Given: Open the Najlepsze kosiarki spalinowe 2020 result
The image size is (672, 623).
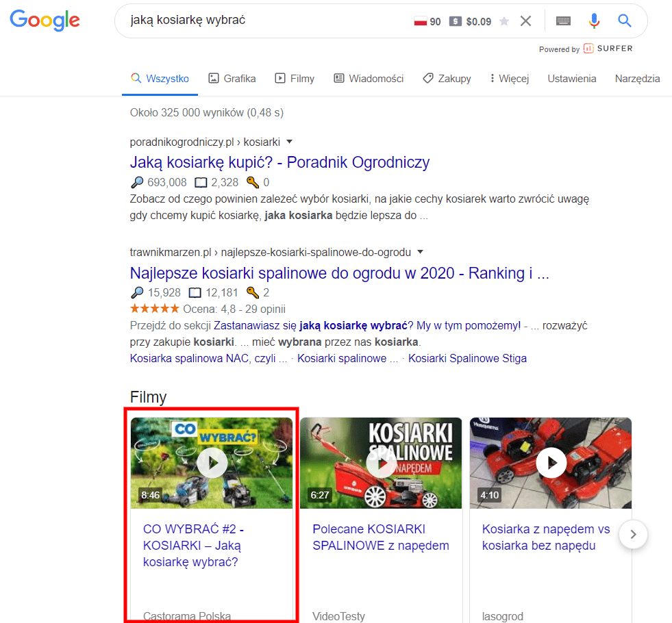Looking at the screenshot, I should pyautogui.click(x=340, y=272).
